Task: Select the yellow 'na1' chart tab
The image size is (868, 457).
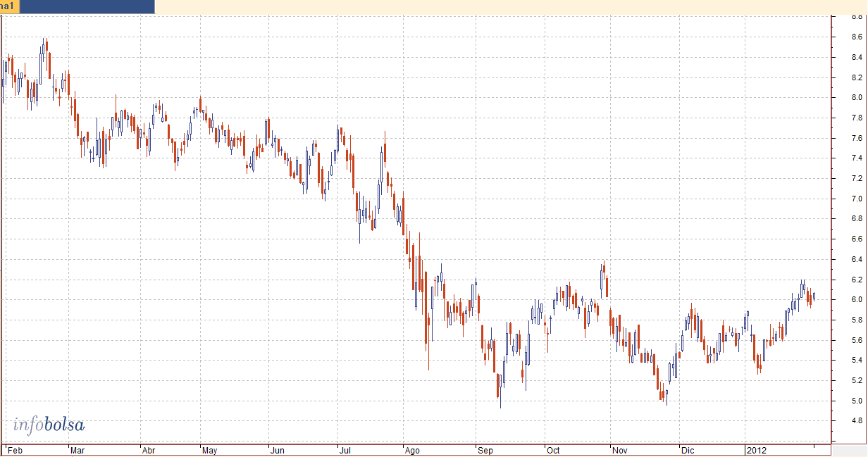Action: pyautogui.click(x=10, y=6)
